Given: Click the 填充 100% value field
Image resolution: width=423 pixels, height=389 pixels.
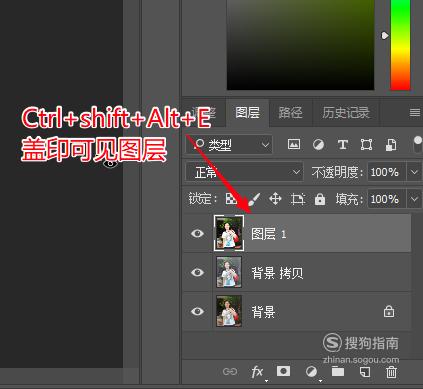Looking at the screenshot, I should [x=387, y=199].
